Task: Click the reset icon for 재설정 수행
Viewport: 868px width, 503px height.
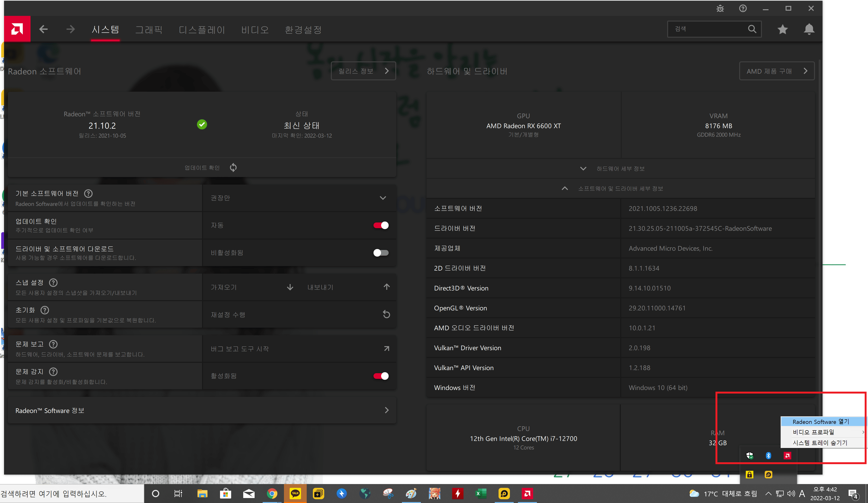Action: (x=387, y=314)
